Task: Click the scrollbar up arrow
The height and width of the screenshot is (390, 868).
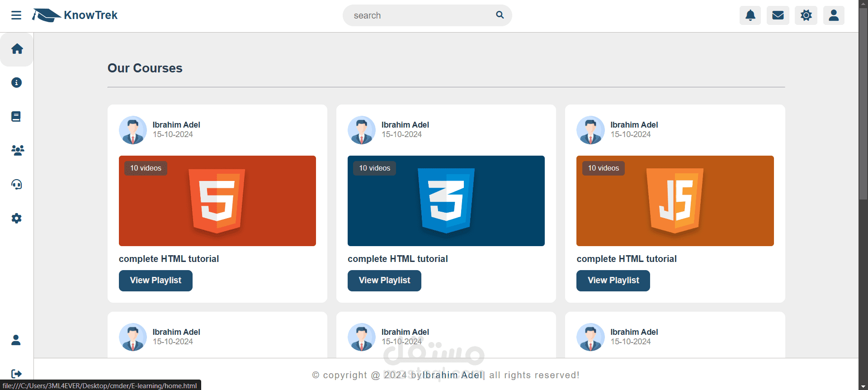Action: click(x=863, y=4)
